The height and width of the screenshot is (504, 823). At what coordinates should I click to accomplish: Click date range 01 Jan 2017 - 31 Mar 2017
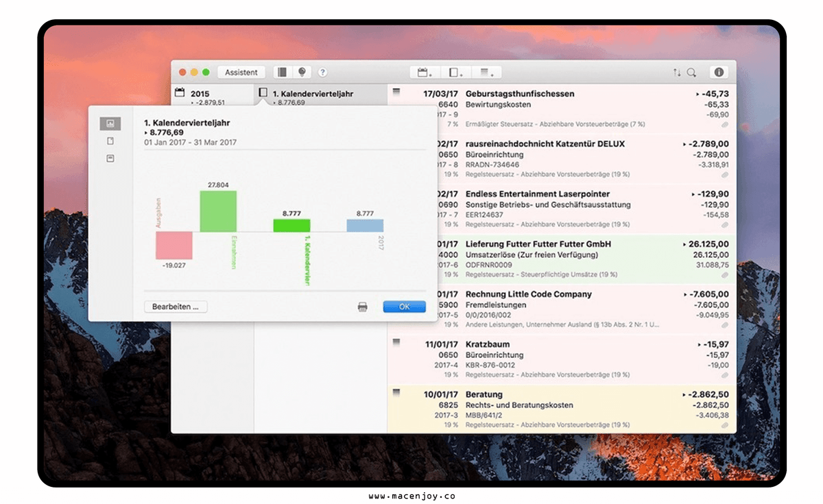coord(190,143)
